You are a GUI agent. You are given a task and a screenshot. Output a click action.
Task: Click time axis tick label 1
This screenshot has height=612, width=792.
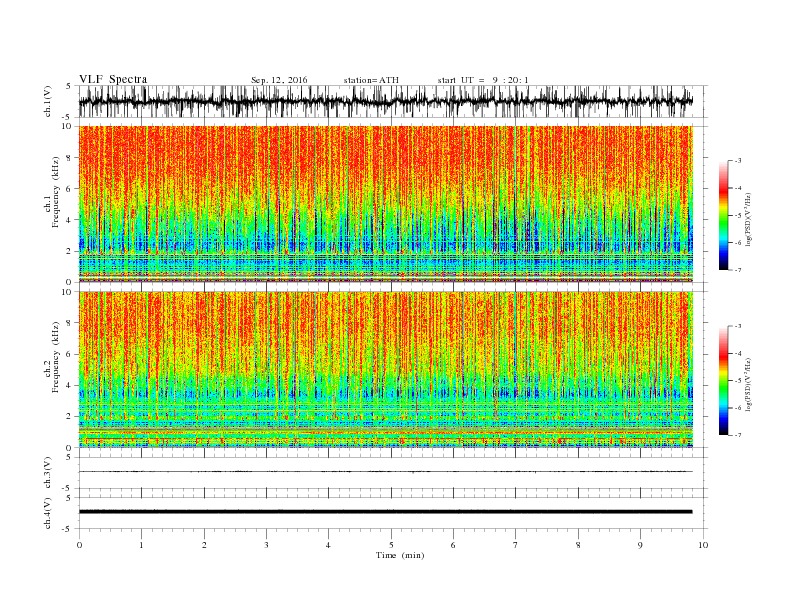[141, 545]
